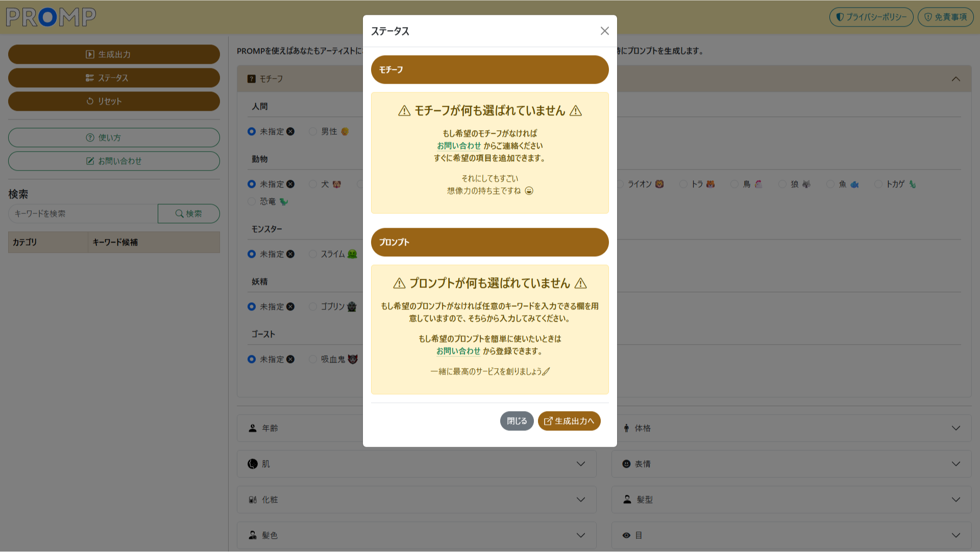Select 未指定 radio under ゴースト
The height and width of the screenshot is (552, 980).
coord(252,359)
